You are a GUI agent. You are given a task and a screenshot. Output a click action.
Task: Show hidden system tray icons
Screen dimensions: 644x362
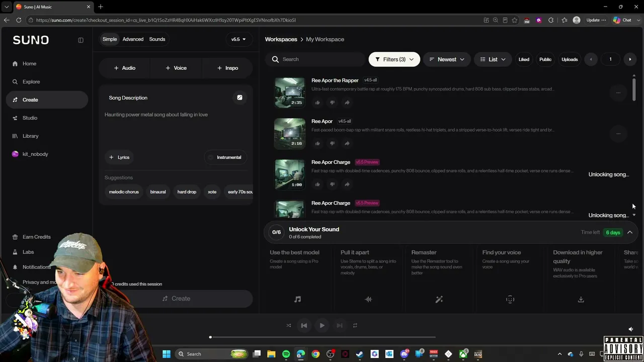(559, 354)
